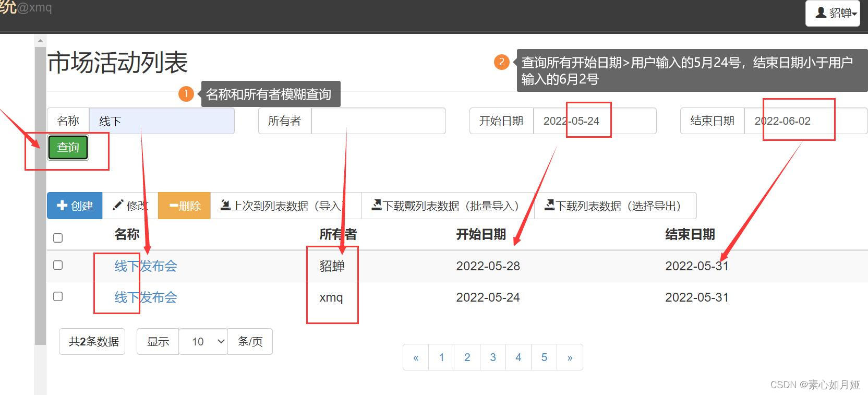Click the green 查询 search button

coord(68,148)
